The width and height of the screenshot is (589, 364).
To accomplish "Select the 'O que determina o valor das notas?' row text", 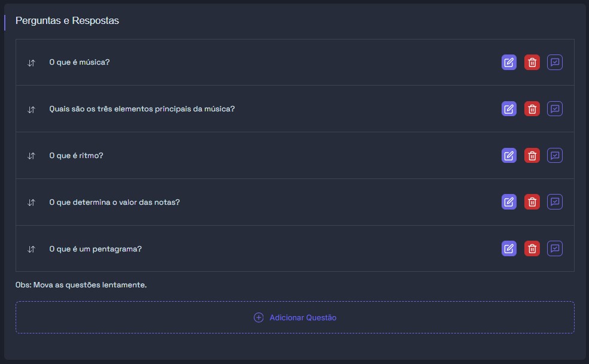I will [114, 202].
